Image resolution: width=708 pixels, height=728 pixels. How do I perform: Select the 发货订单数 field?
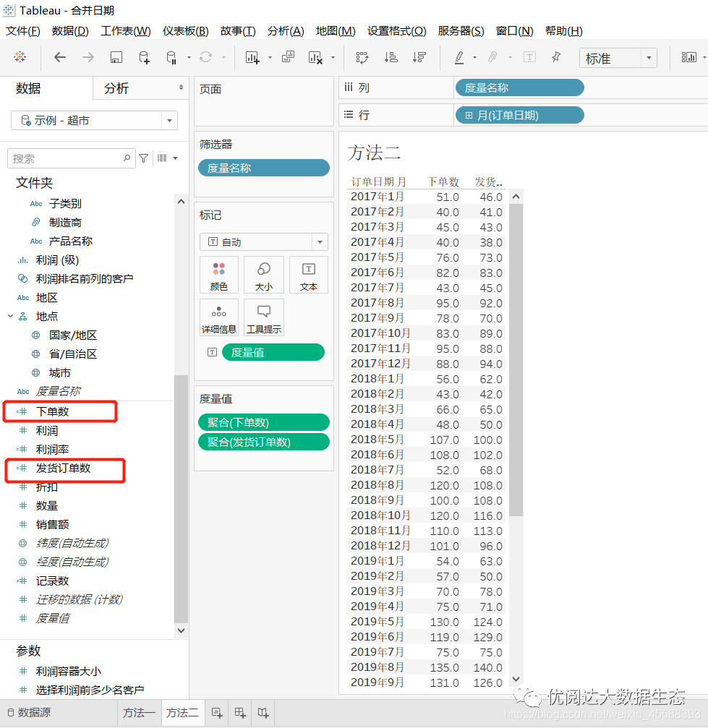(64, 468)
